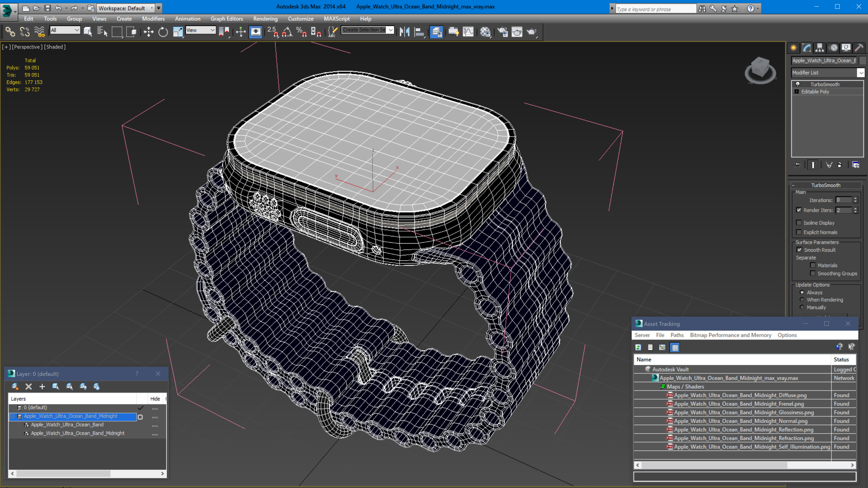Screen dimensions: 868x488
Task: Open the Material Editor
Action: 485,32
